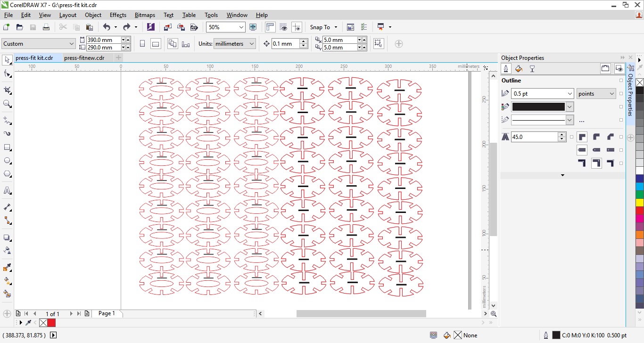Viewport: 644px width, 343px height.
Task: Activate the Text tool
Action: (x=8, y=191)
